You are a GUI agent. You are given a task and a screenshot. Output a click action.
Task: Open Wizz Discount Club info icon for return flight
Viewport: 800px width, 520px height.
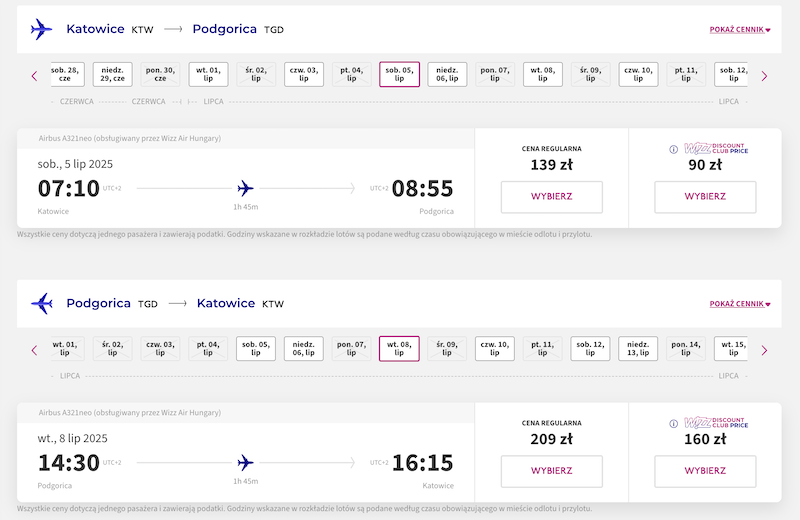coord(673,424)
